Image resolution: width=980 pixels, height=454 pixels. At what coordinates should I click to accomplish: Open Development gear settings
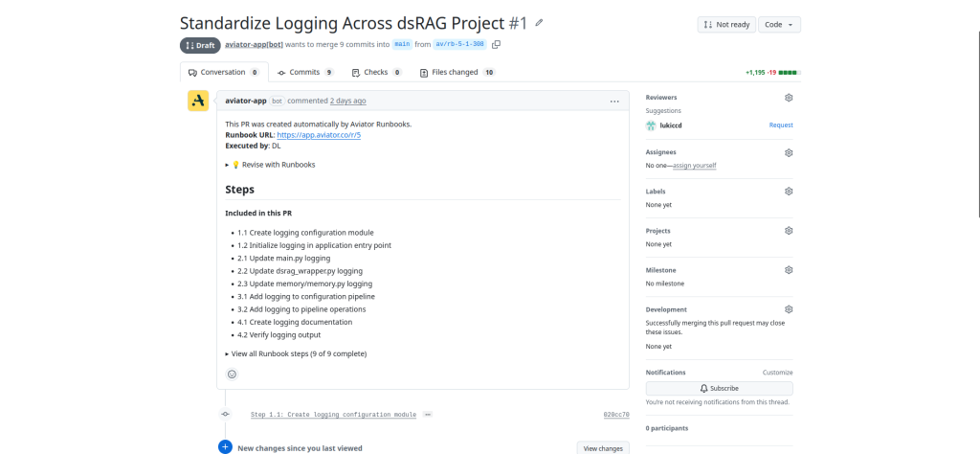(x=789, y=309)
